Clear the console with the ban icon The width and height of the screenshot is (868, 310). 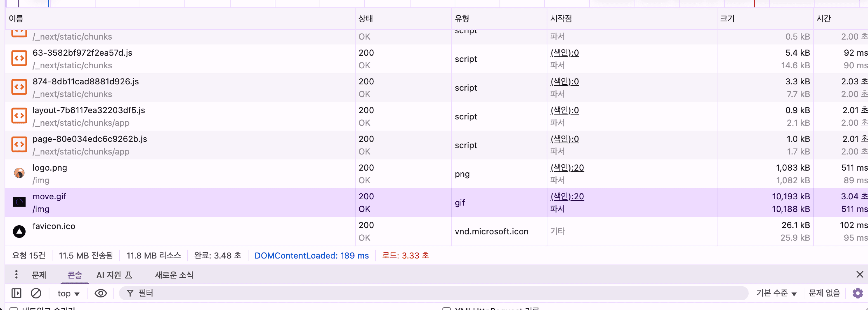36,293
